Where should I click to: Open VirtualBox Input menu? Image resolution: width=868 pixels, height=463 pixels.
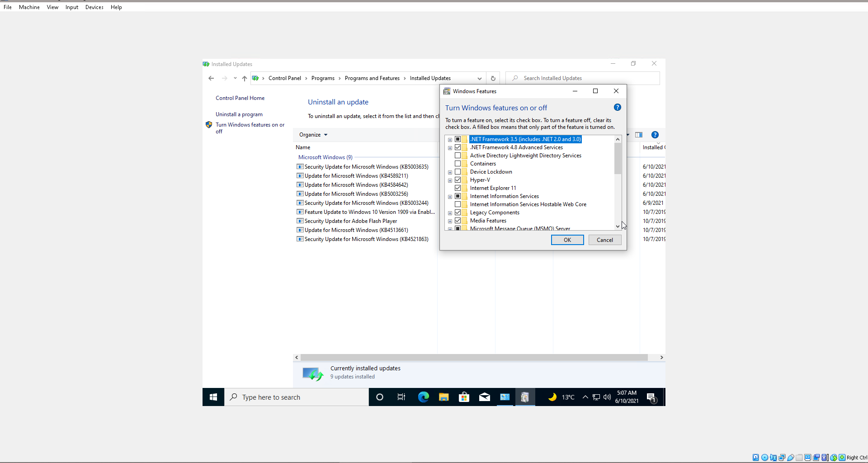pyautogui.click(x=72, y=7)
